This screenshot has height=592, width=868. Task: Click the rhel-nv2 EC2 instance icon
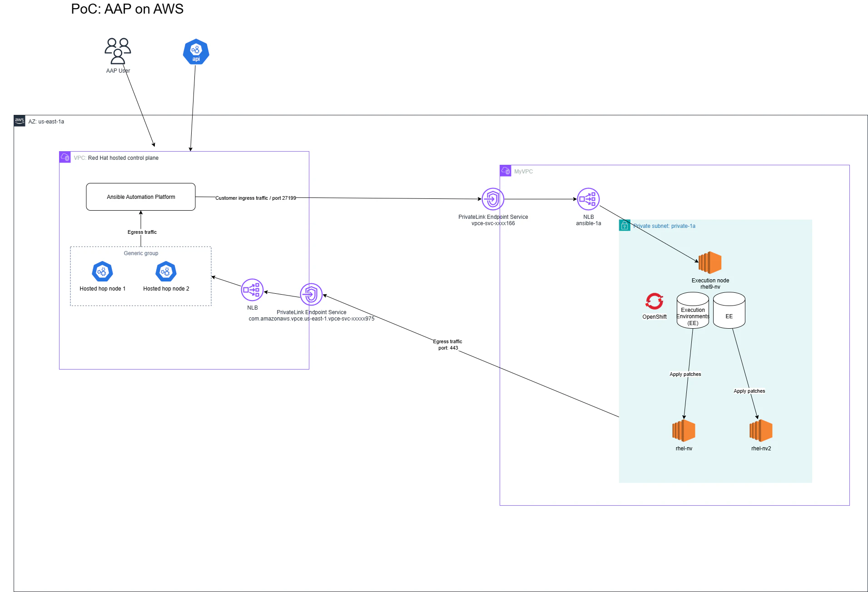click(761, 430)
